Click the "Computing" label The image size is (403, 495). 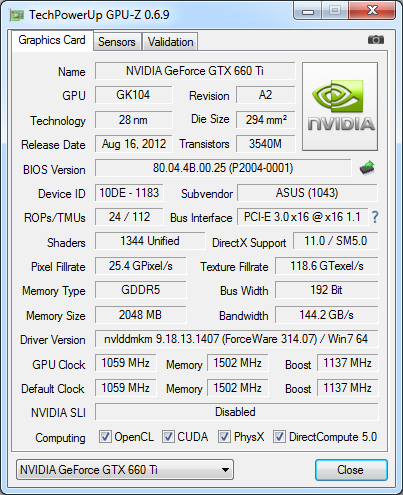coord(60,438)
